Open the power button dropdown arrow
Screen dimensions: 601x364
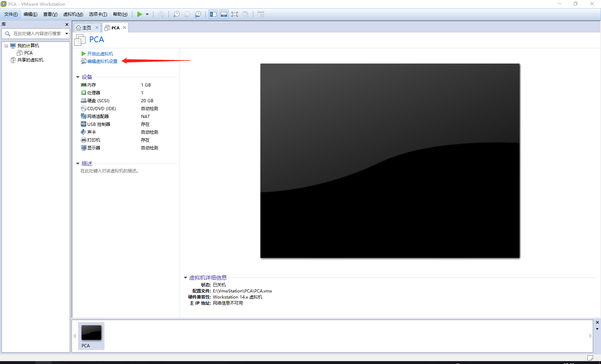(x=147, y=14)
